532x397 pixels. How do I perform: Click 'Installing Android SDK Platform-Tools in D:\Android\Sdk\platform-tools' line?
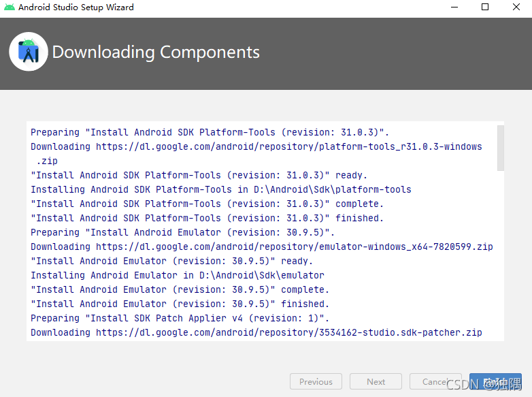coord(221,189)
